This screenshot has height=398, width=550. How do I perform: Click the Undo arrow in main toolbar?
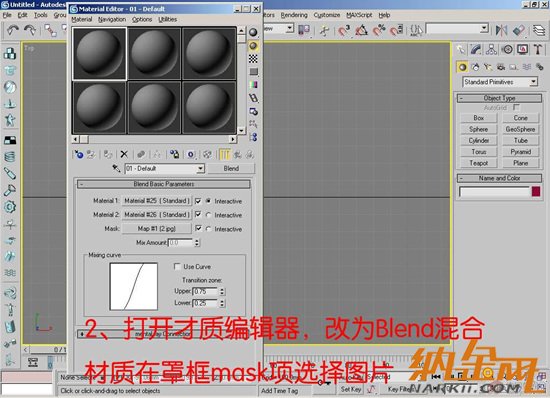click(13, 31)
